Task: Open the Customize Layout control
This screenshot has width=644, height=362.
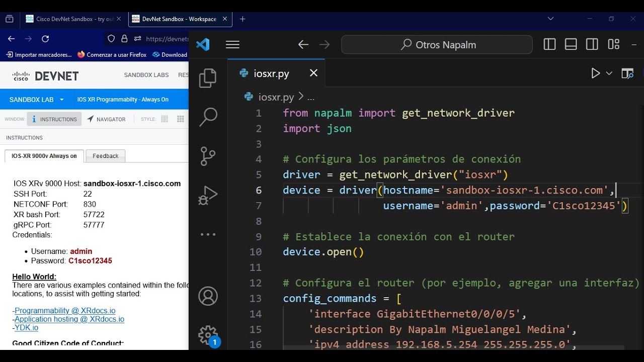Action: 613,45
